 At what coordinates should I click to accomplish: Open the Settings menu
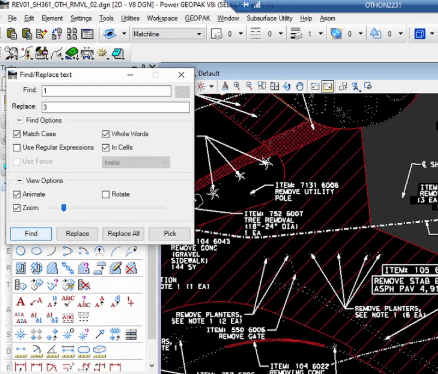tap(81, 18)
